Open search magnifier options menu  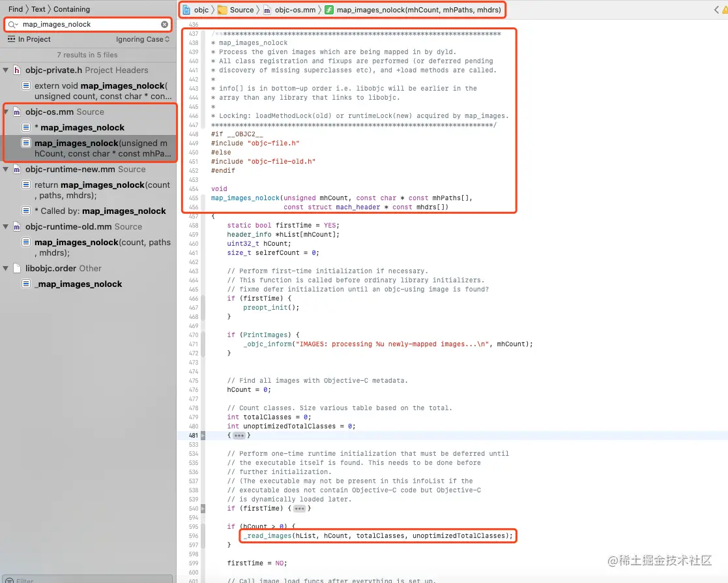(x=13, y=24)
